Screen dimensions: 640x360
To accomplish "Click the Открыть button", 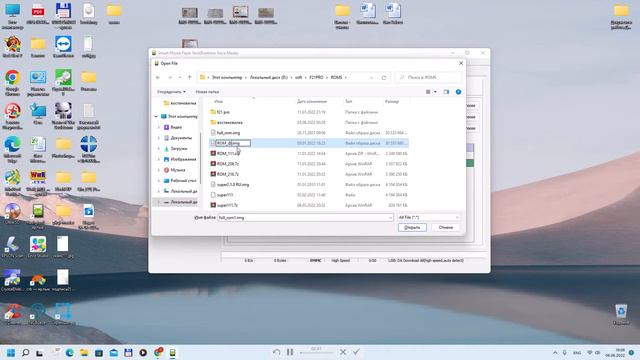I will [412, 227].
